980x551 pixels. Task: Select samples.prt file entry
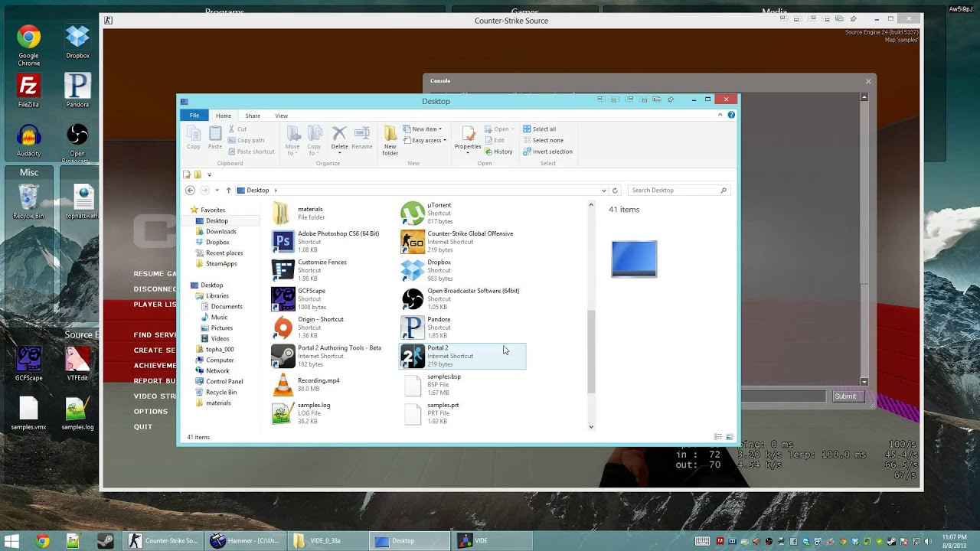tap(462, 412)
